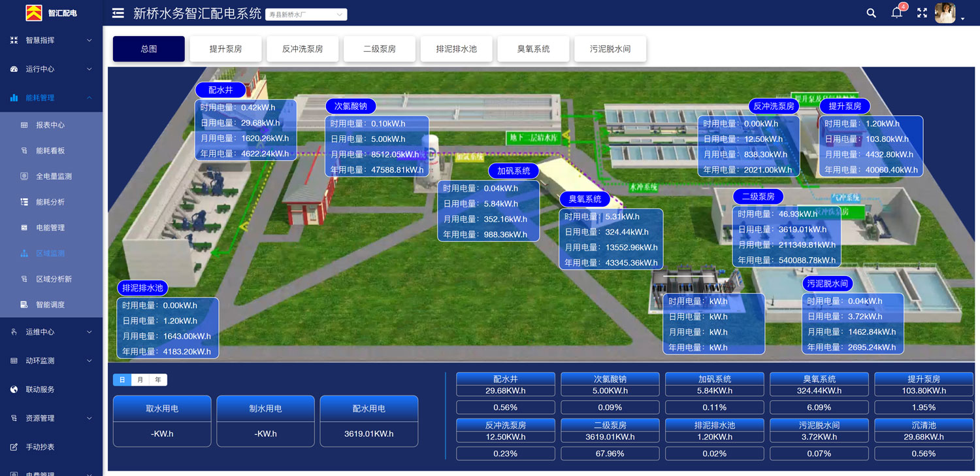Screen dimensions: 980x476
Task: Switch period toggle to 月
Action: [x=140, y=380]
